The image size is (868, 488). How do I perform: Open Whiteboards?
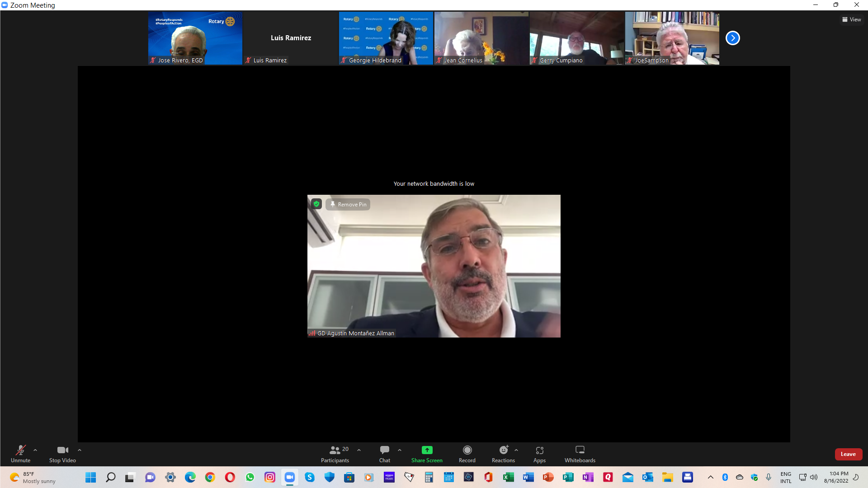pyautogui.click(x=580, y=454)
